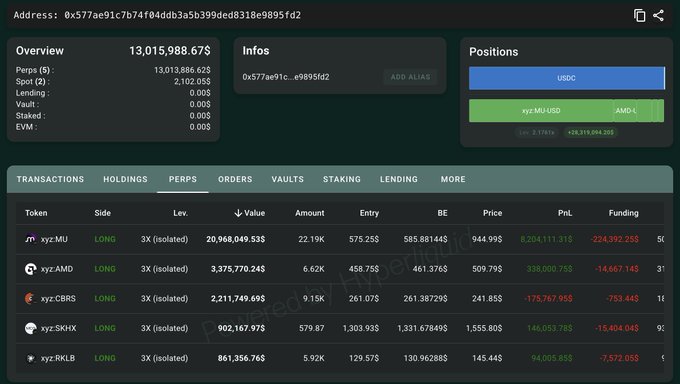Click the full address text at top

click(183, 15)
